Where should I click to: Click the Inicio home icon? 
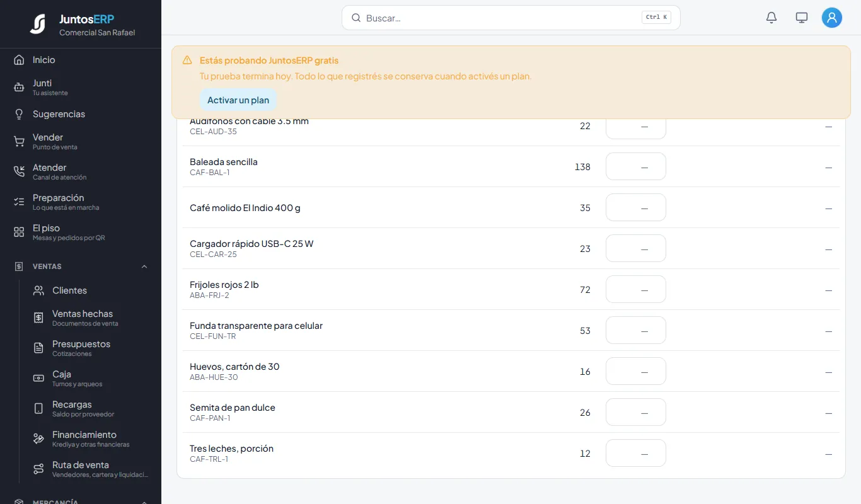(19, 60)
